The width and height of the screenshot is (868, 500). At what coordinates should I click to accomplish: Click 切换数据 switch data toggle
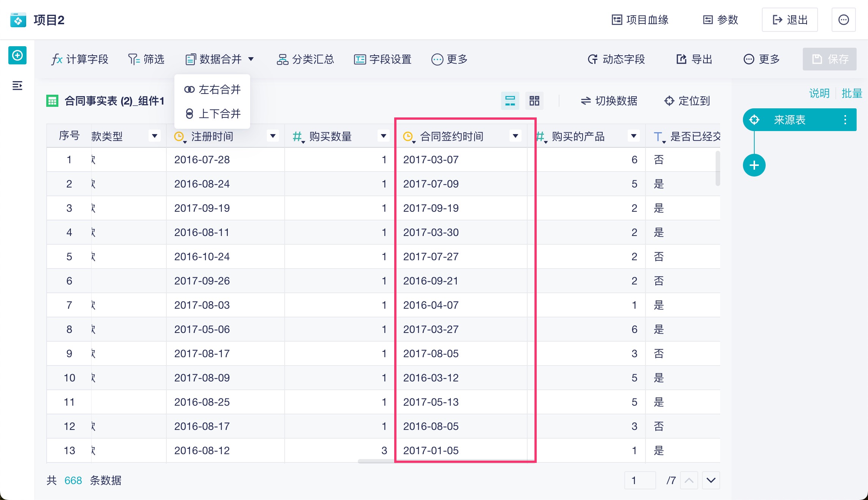click(609, 101)
